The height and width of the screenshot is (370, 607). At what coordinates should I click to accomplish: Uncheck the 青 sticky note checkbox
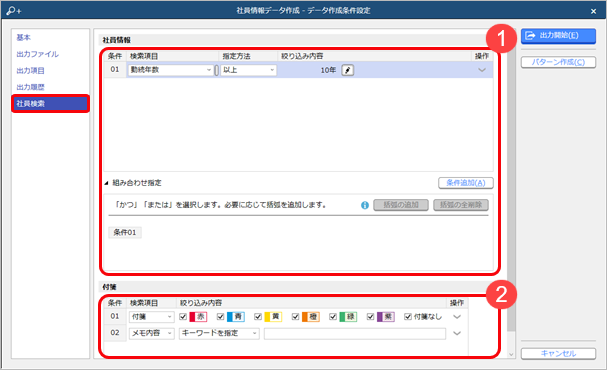[221, 317]
